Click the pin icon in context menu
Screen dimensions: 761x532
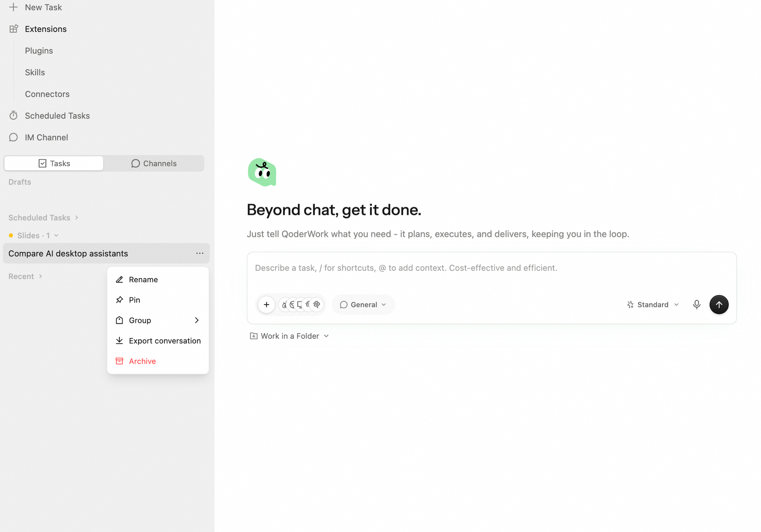click(x=119, y=300)
